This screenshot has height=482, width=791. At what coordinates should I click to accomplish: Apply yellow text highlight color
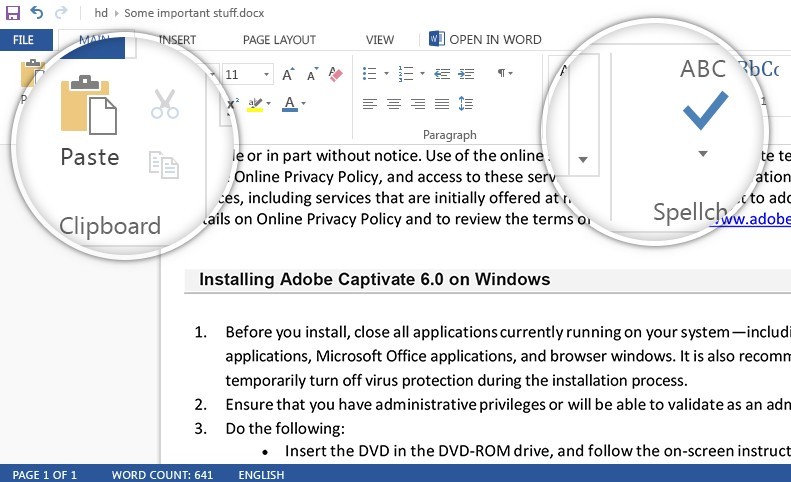pyautogui.click(x=255, y=104)
